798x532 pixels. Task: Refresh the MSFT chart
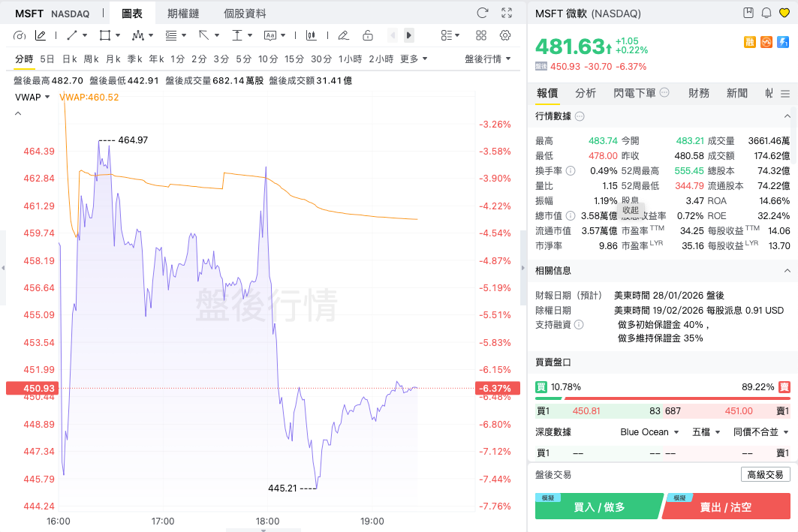coord(483,13)
